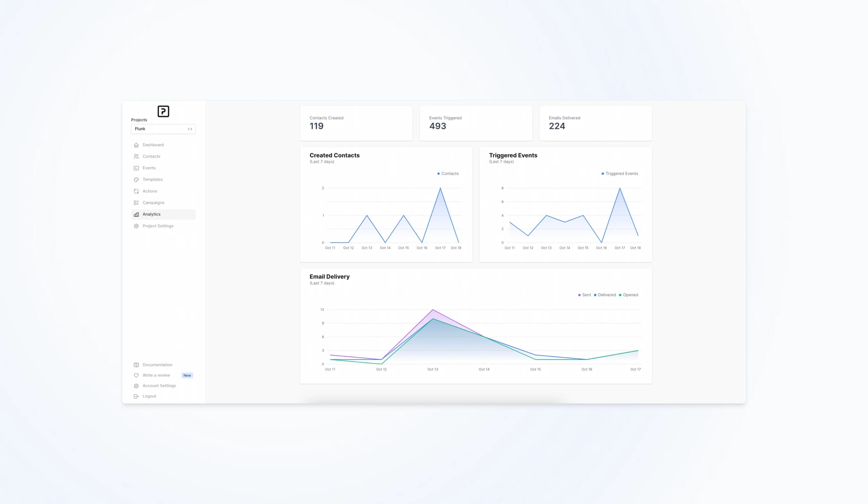Click the Contacts icon in sidebar
868x504 pixels.
(x=136, y=157)
